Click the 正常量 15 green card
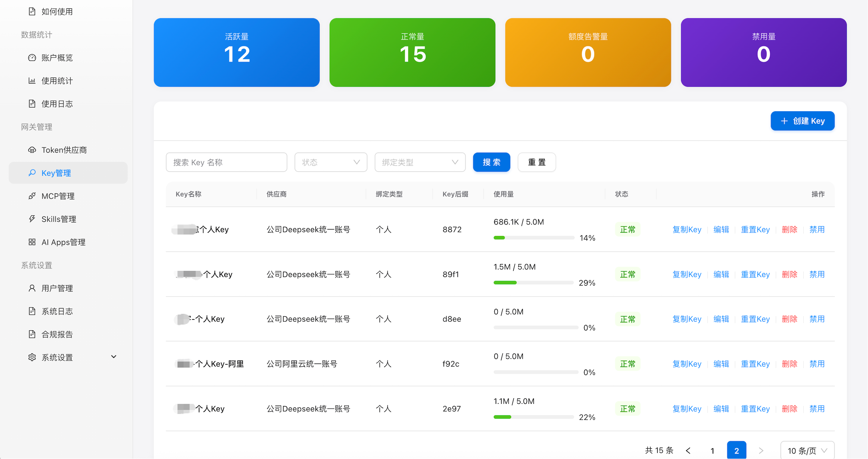The width and height of the screenshot is (868, 459). coord(412,52)
